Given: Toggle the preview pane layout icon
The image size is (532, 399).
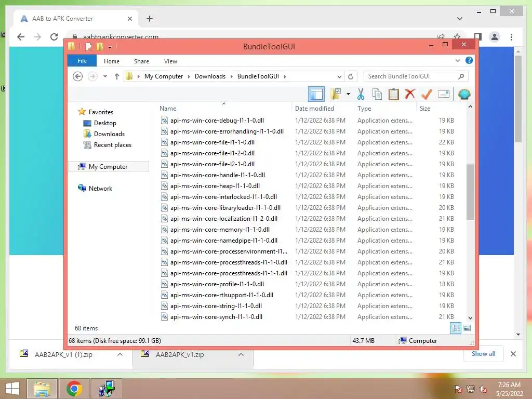Looking at the screenshot, I should [316, 94].
